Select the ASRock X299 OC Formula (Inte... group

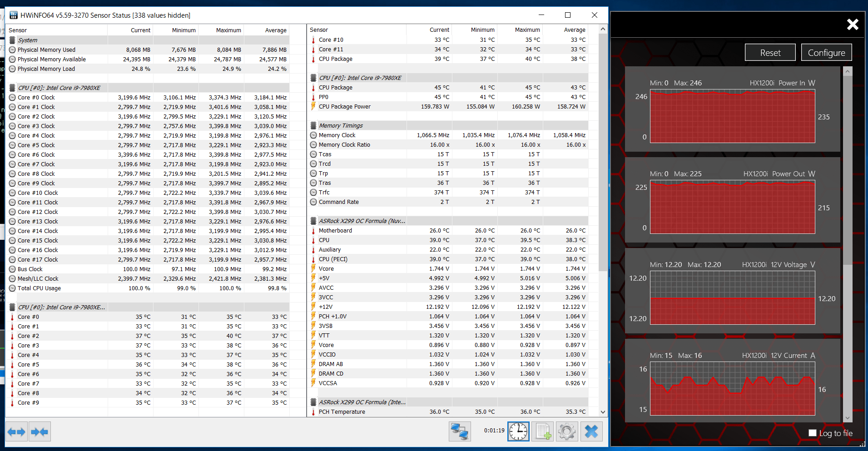click(x=448, y=402)
